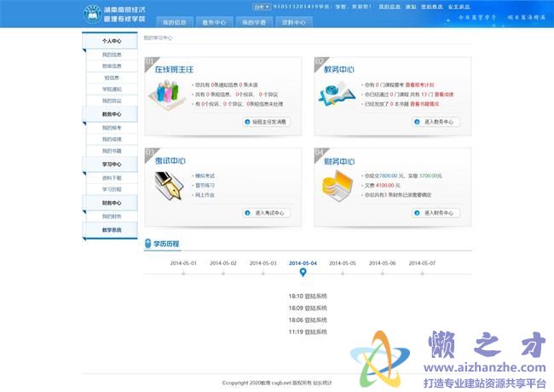This screenshot has height=392, width=554.
Task: Select date 2014-05-07 on timeline
Action: tap(422, 263)
